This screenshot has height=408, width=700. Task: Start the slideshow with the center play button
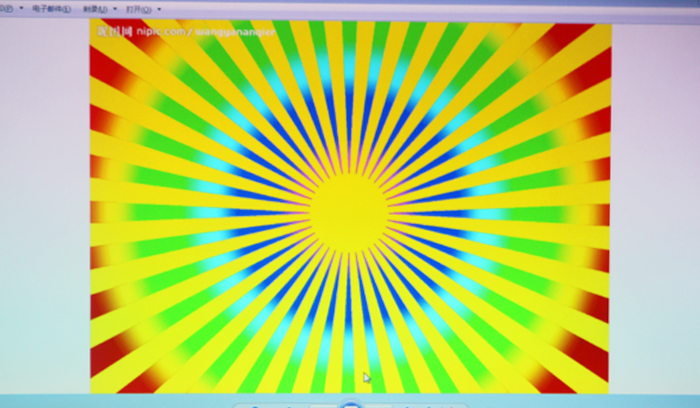pyautogui.click(x=350, y=404)
